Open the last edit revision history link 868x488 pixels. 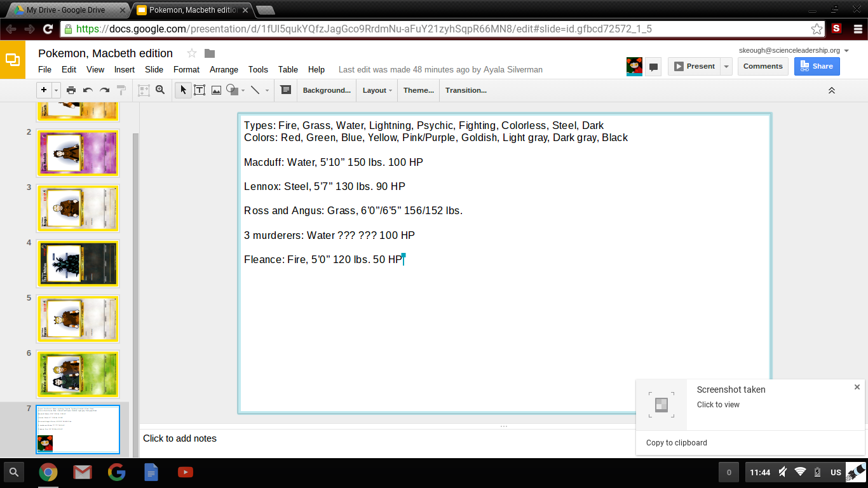point(440,69)
